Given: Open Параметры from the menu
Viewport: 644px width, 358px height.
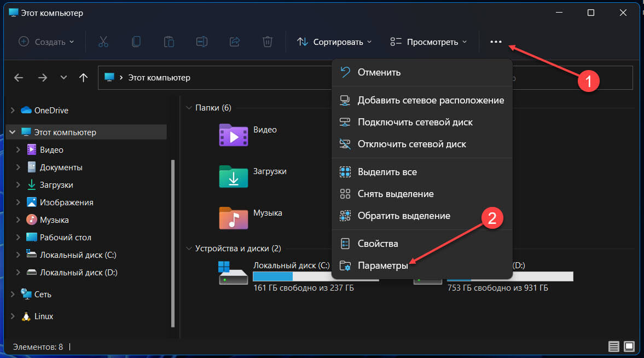Looking at the screenshot, I should click(x=422, y=265).
